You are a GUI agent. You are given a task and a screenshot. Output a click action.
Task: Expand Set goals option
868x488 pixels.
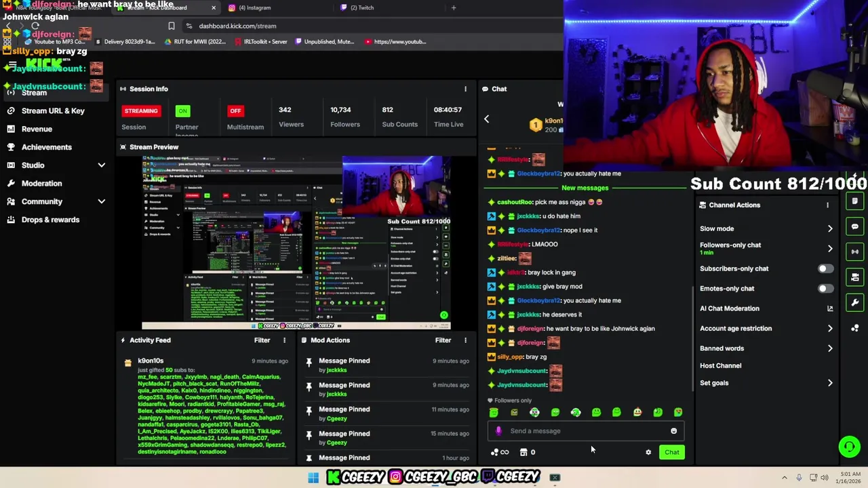(x=830, y=383)
